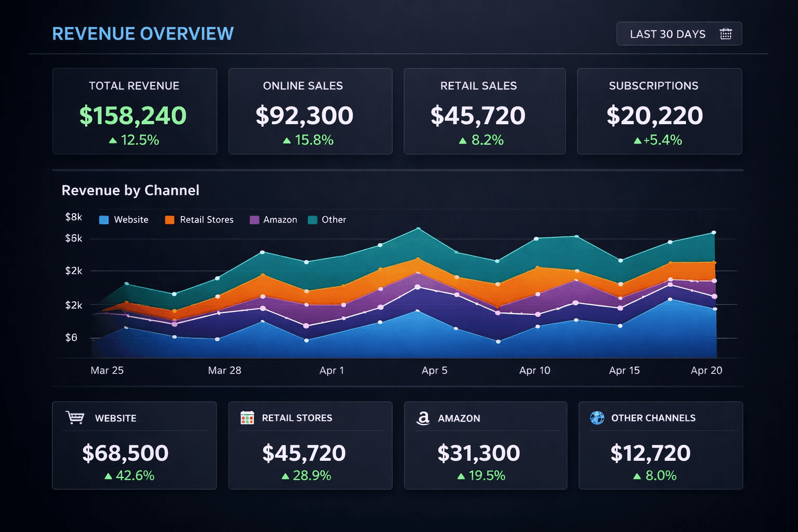Click the blue Website legend swatch
The image size is (798, 532).
(104, 220)
